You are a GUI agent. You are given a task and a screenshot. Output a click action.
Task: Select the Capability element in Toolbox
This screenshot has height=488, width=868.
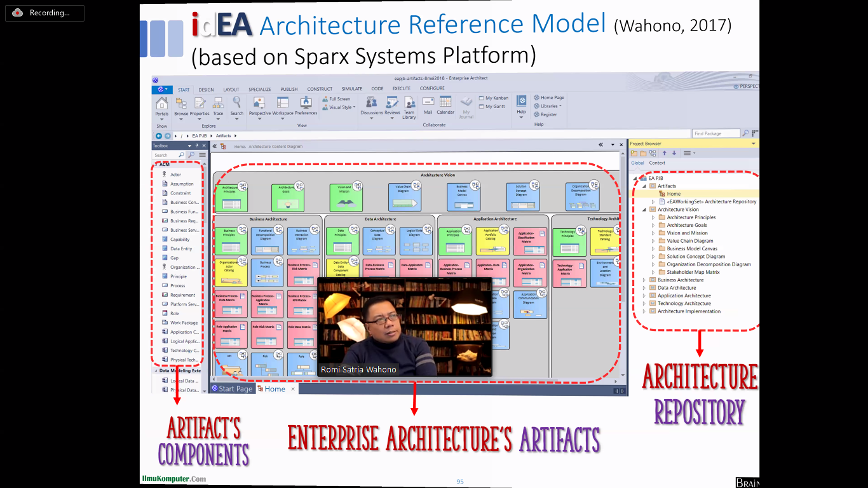pyautogui.click(x=180, y=240)
